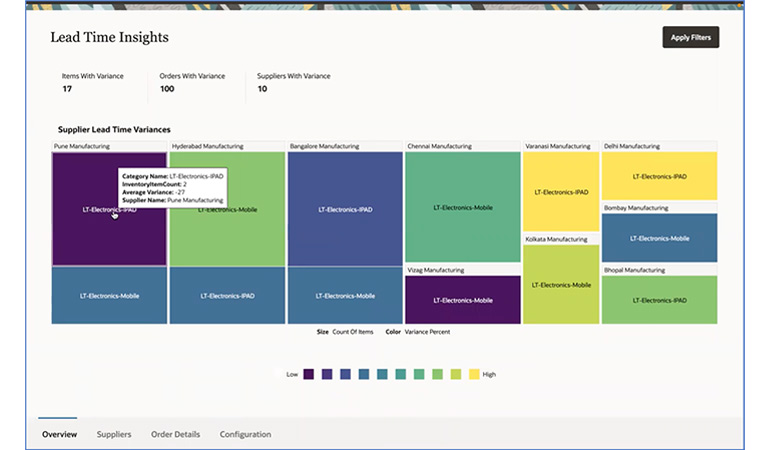
Task: Select Varanasi Manufacturing LT-Electronics-IPAD tile
Action: [x=560, y=191]
